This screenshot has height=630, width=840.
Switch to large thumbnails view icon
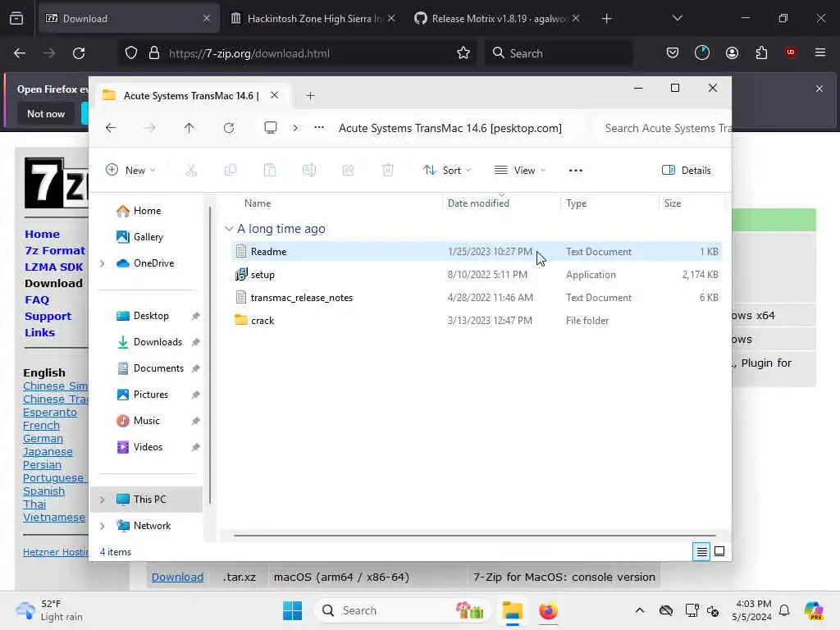[719, 551]
